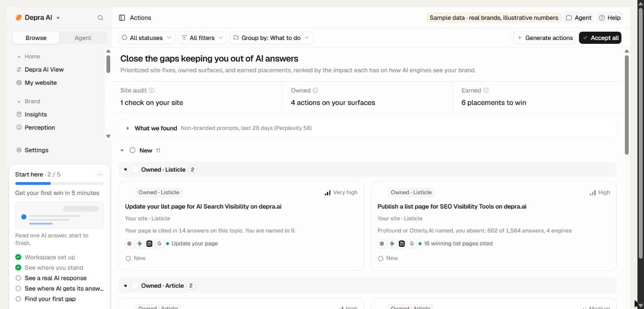The height and width of the screenshot is (309, 644).
Task: Click the completed Workspace set up check
Action: coord(18,257)
